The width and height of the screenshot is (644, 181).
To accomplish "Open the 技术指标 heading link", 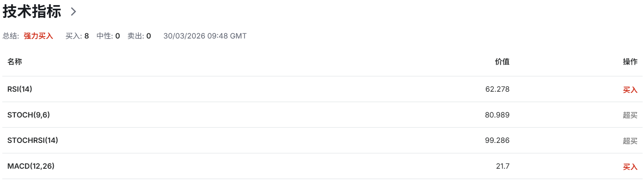I will pyautogui.click(x=32, y=12).
